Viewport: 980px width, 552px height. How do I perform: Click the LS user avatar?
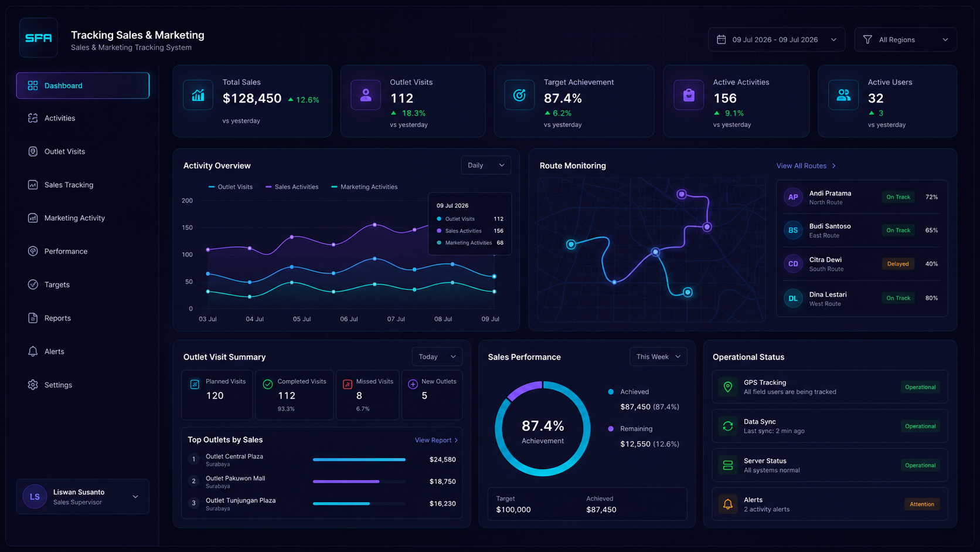[35, 497]
